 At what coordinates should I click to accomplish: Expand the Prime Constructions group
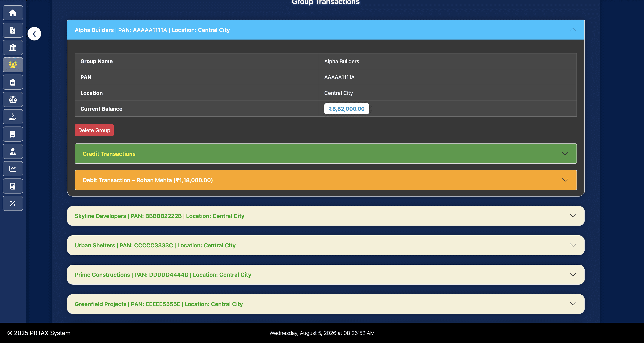coord(326,275)
